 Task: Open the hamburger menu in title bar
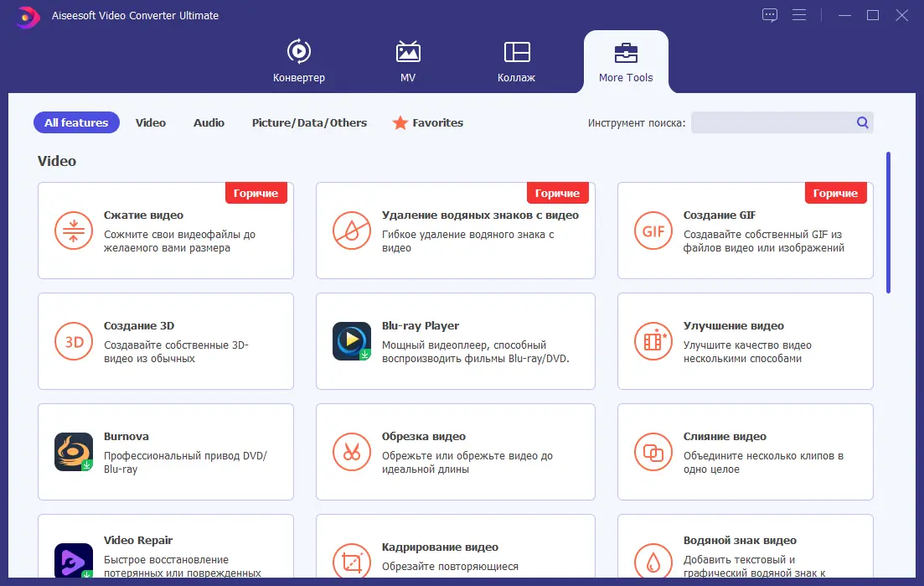pos(799,15)
